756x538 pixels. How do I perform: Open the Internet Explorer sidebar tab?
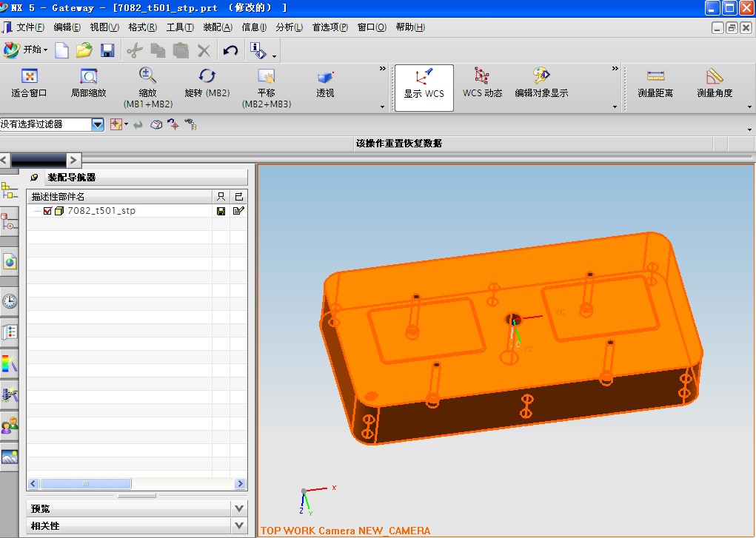[x=9, y=262]
